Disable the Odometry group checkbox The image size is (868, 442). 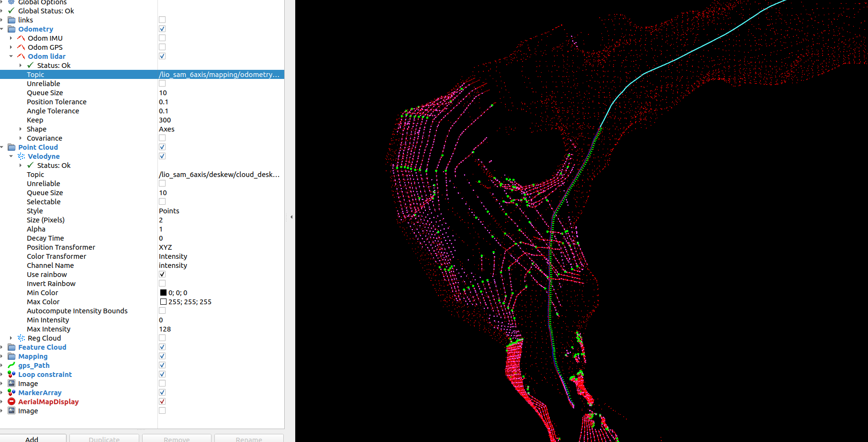pos(162,29)
